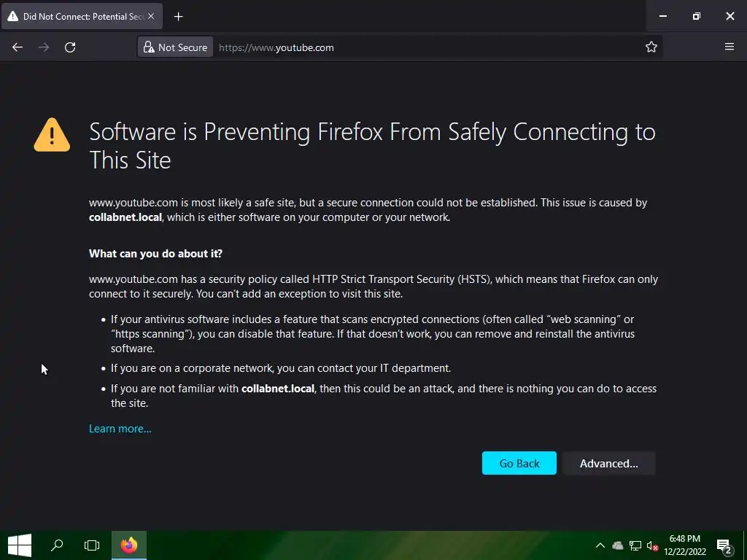The height and width of the screenshot is (560, 747).
Task: Open the Windows Start menu
Action: 20,545
